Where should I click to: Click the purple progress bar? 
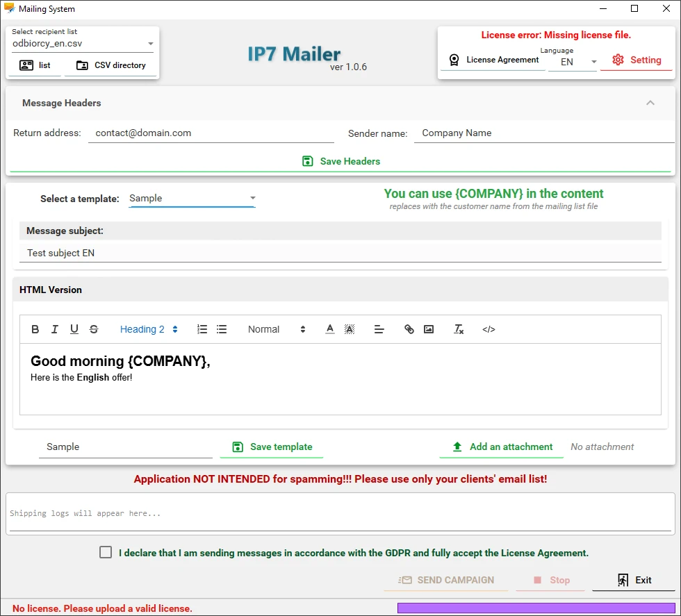[536, 608]
